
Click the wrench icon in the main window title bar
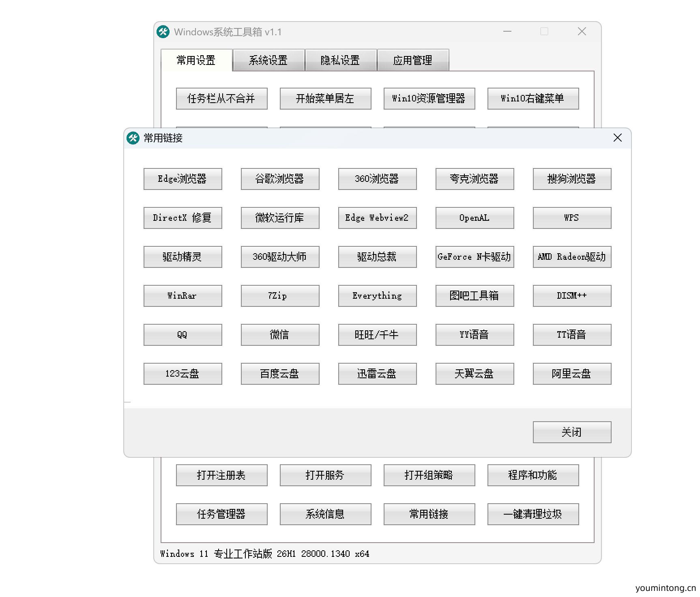(164, 31)
